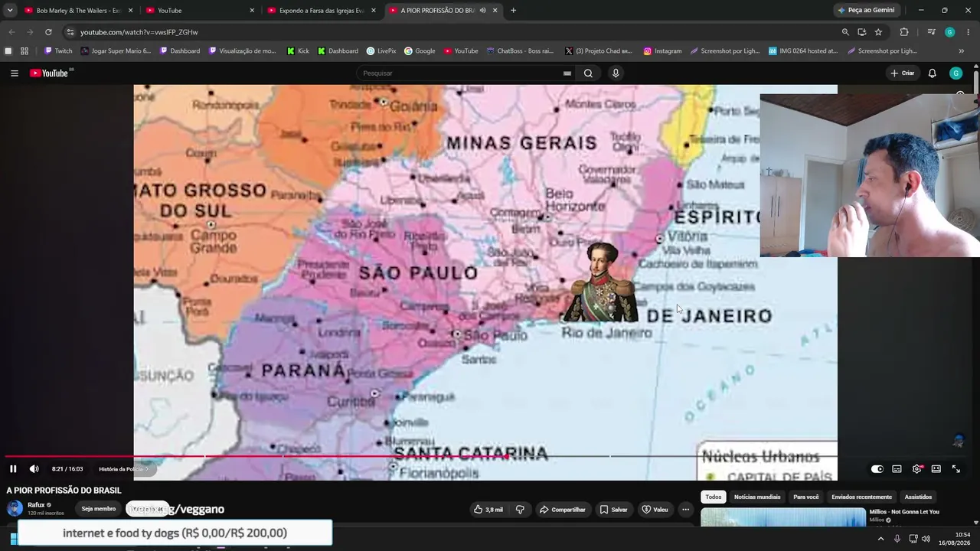This screenshot has height=551, width=980.
Task: Mute the playing tab via speaker icon
Action: 482,11
